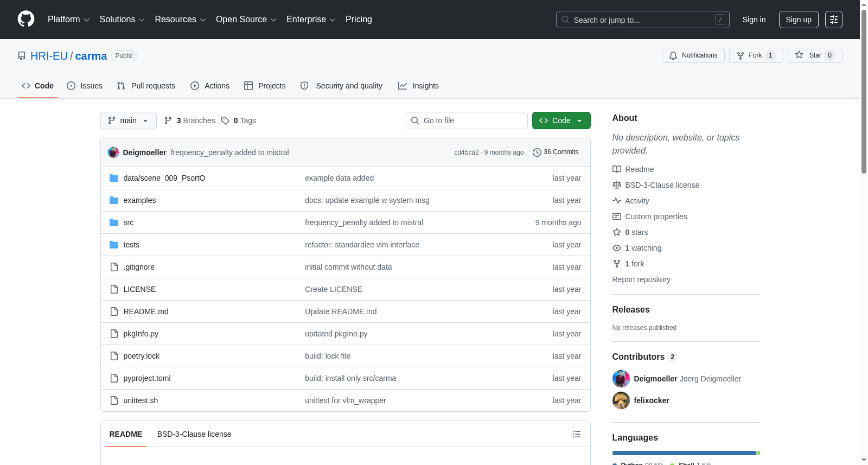
Task: Open the Contributors section heading link
Action: [644, 356]
